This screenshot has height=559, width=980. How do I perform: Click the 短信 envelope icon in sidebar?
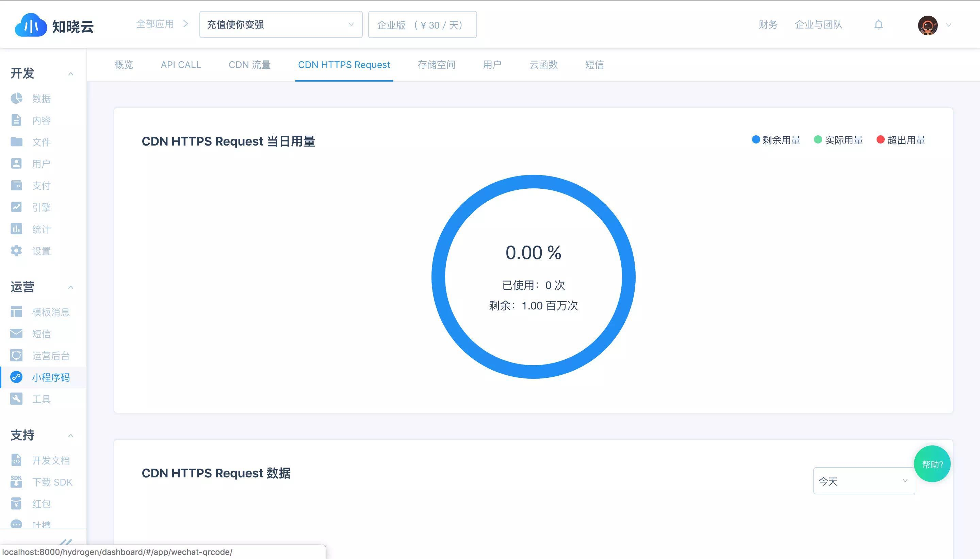pos(16,334)
